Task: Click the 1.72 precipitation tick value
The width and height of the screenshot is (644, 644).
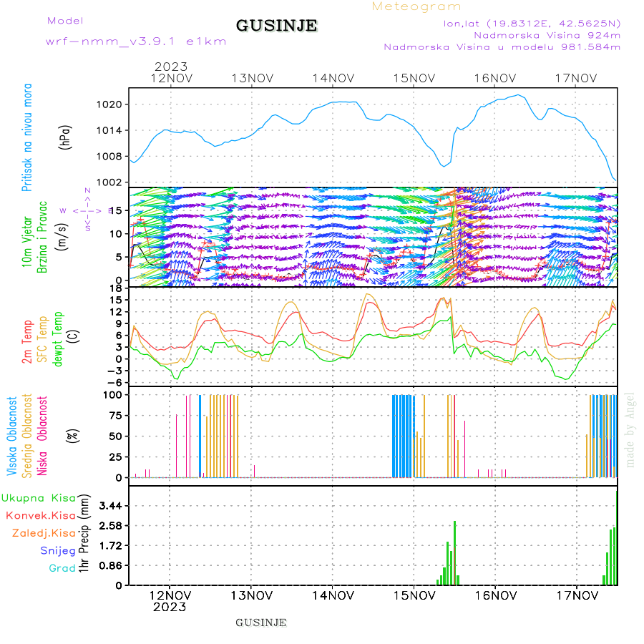Action: point(111,546)
